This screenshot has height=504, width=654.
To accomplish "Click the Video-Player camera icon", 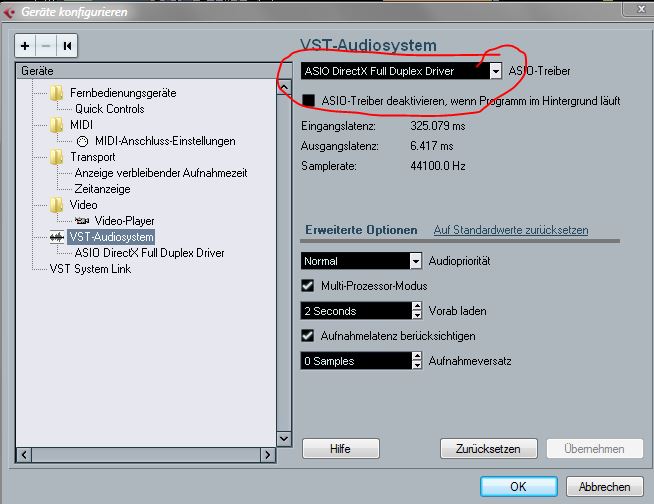I will (x=82, y=221).
